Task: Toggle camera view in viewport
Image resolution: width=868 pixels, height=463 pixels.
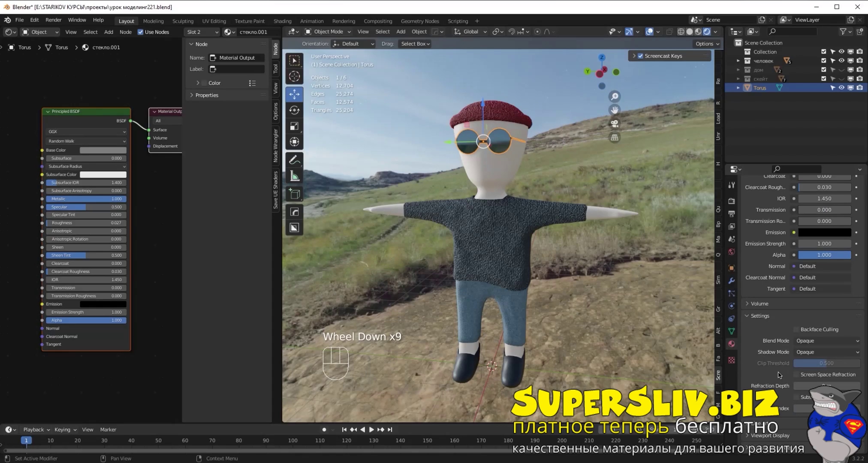Action: point(615,124)
